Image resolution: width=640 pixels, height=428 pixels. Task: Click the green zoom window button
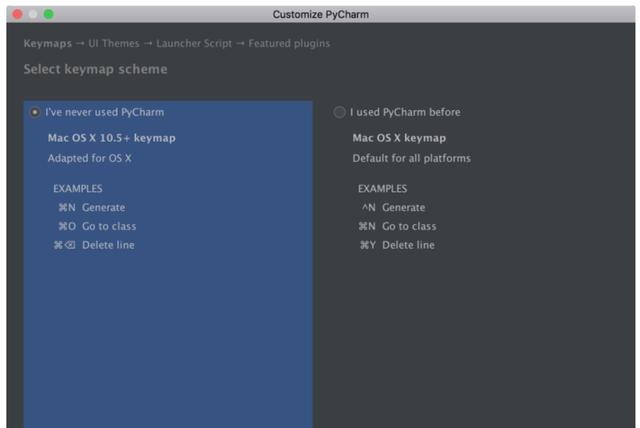click(x=49, y=15)
